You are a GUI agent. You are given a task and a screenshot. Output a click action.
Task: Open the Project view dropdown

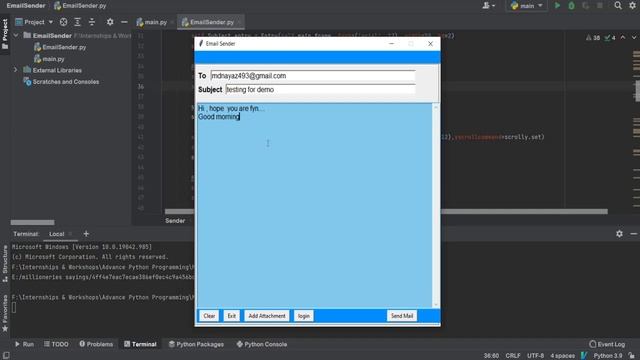coord(34,22)
